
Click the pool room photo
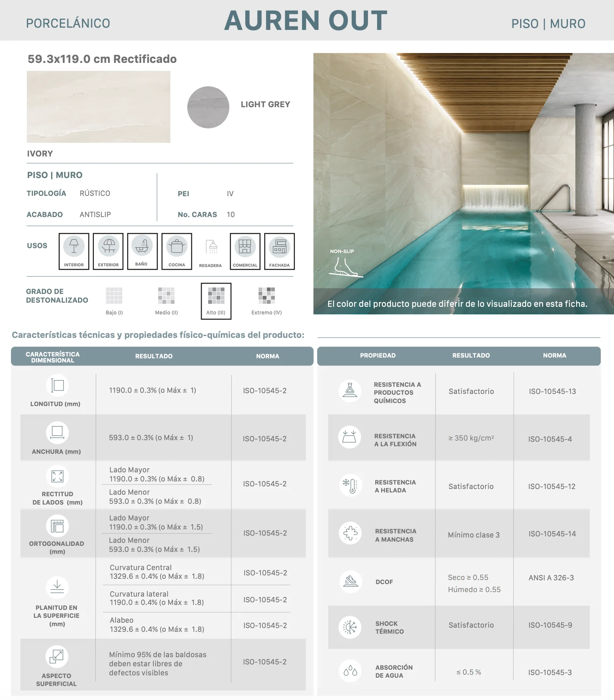463,183
